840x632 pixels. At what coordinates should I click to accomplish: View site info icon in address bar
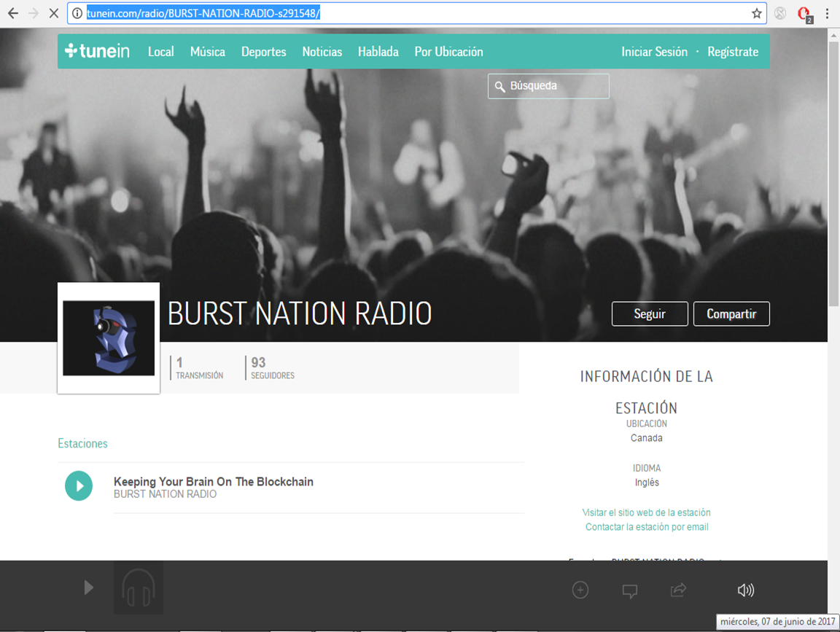pos(77,13)
